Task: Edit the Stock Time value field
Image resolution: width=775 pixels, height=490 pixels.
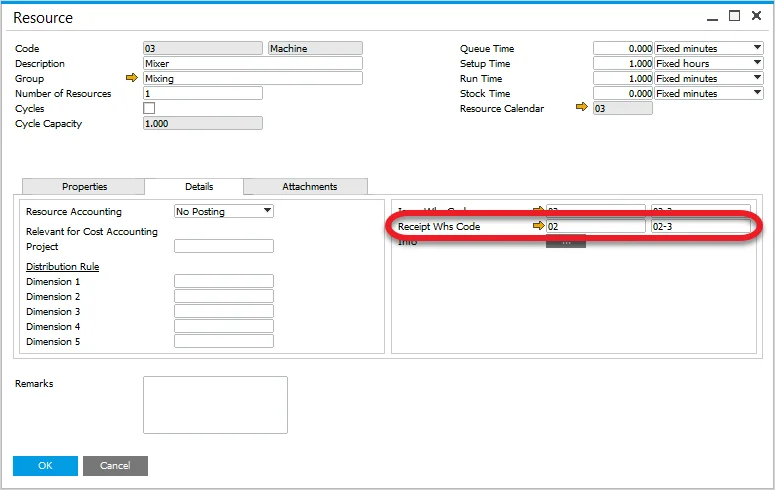Action: point(623,93)
